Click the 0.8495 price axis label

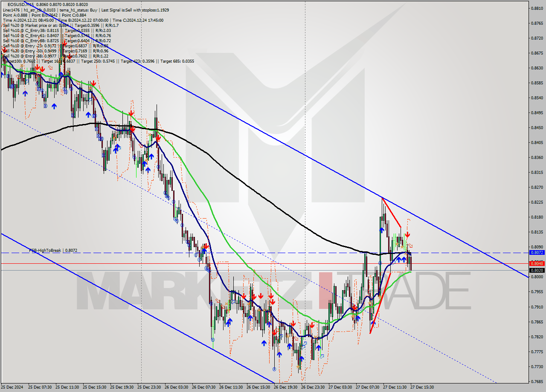[536, 112]
